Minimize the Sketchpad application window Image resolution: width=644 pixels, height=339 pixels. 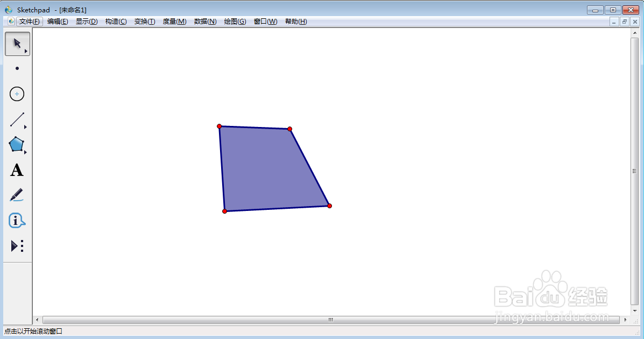click(595, 10)
